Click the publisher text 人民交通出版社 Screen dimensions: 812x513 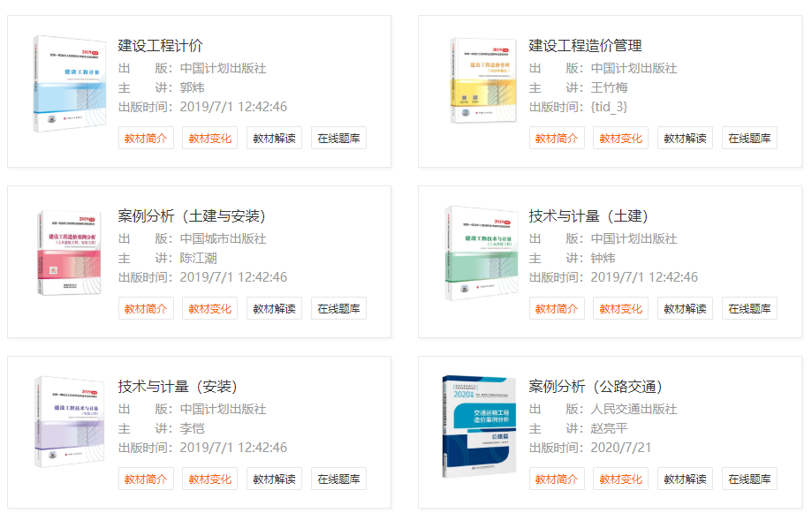[634, 409]
